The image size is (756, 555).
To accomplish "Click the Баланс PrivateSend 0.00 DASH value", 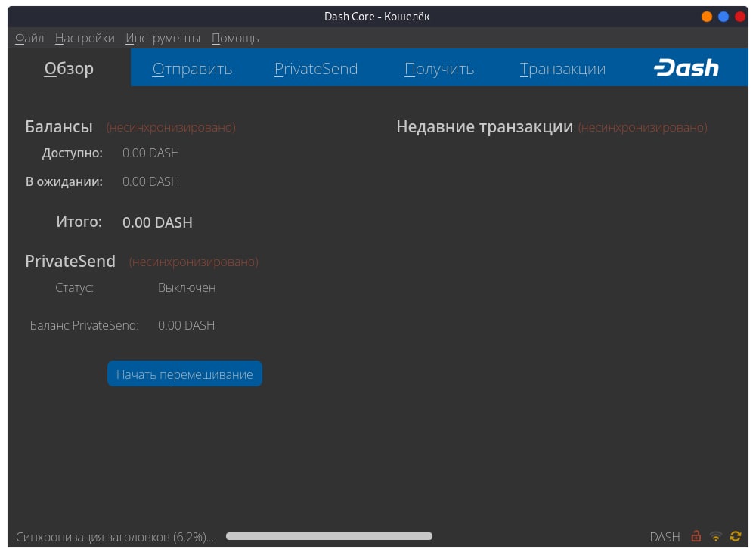I will pyautogui.click(x=186, y=325).
